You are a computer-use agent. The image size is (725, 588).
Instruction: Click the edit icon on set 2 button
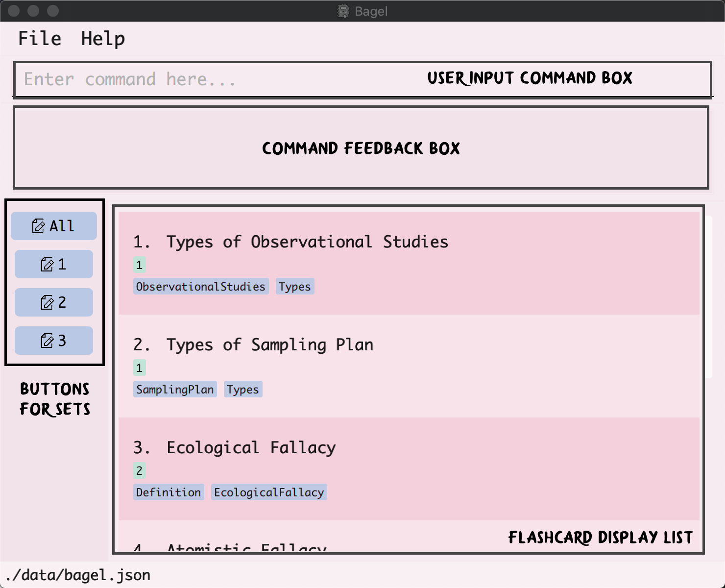[x=47, y=302]
